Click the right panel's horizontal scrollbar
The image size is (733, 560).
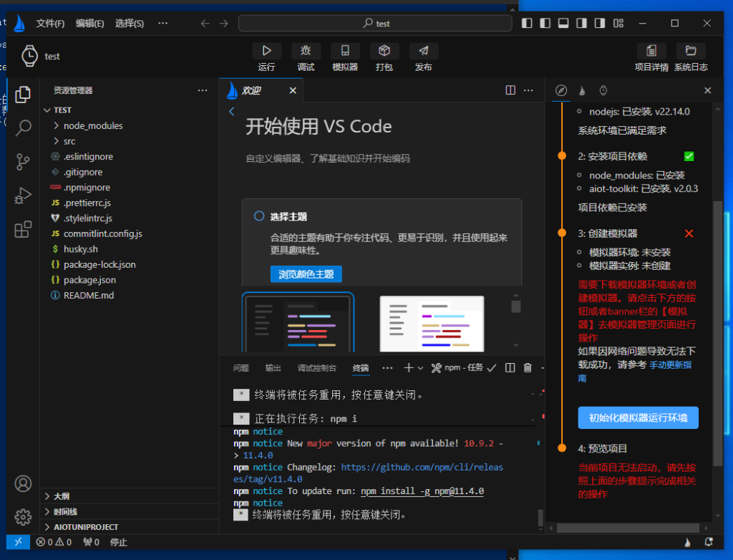coord(628,528)
